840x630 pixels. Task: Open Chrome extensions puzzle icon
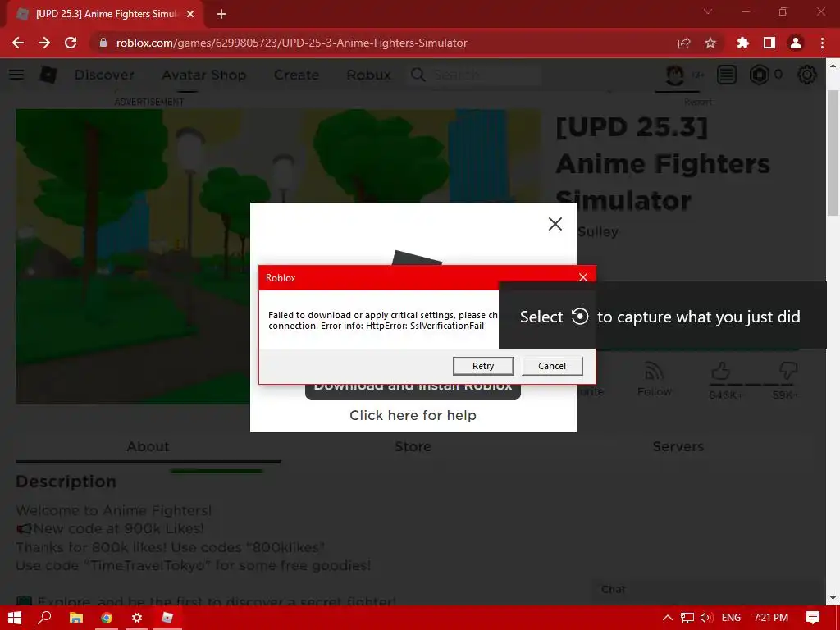click(742, 43)
